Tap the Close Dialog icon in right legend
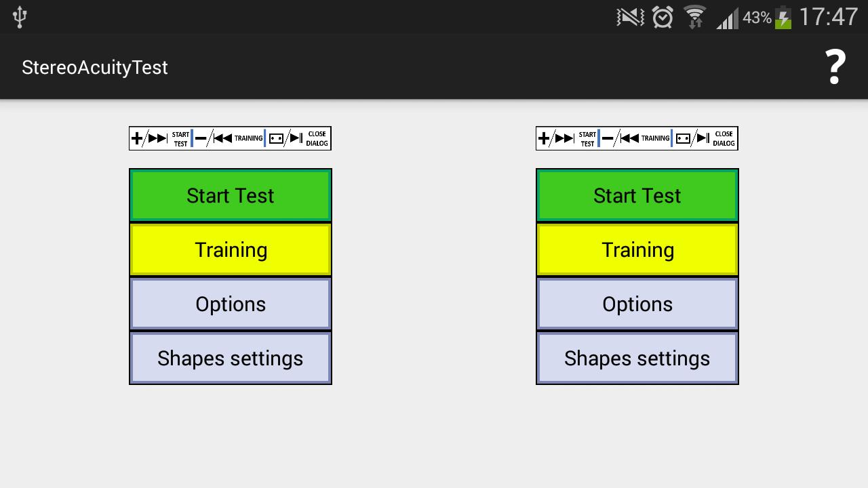Viewport: 868px width, 488px height. (x=705, y=138)
